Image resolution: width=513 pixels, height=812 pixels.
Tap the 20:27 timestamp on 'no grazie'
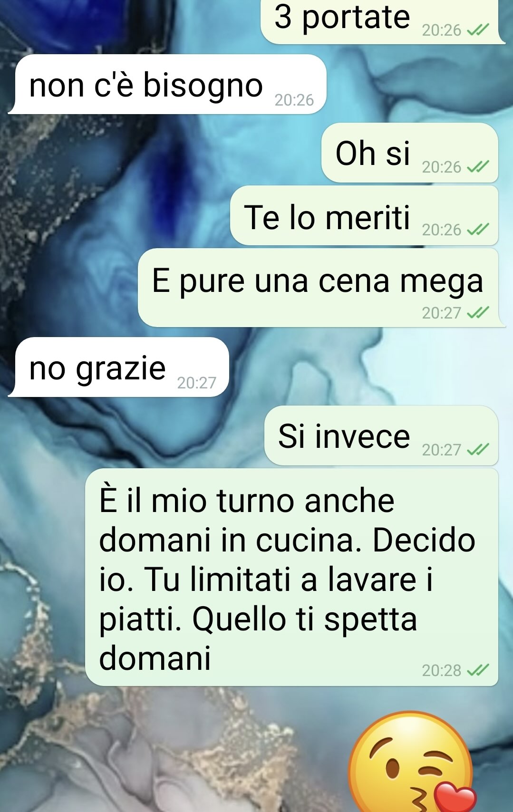click(x=197, y=383)
